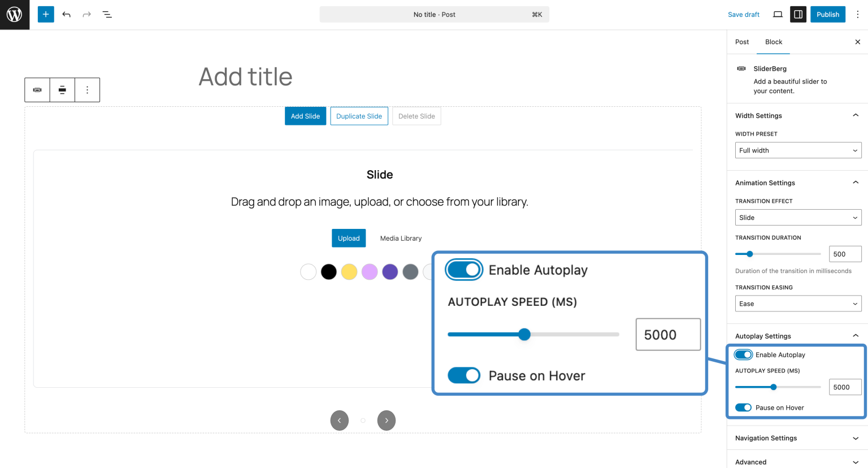The width and height of the screenshot is (868, 468).
Task: Collapse the Animation Settings section
Action: pos(855,182)
